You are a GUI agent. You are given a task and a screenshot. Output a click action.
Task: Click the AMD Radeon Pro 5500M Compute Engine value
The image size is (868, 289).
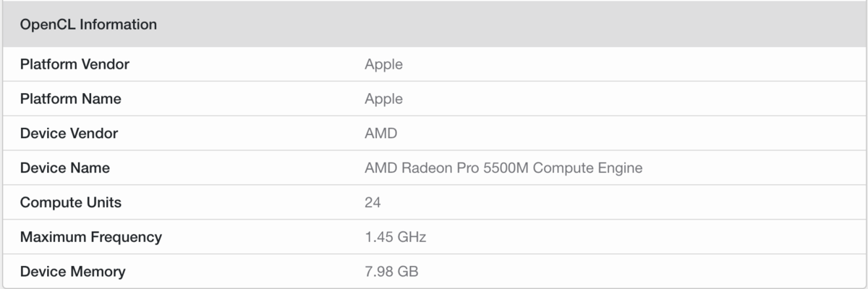(503, 168)
